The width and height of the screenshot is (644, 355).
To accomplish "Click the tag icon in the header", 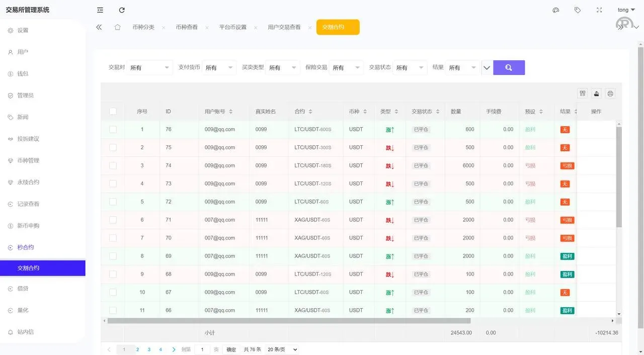I will (578, 10).
